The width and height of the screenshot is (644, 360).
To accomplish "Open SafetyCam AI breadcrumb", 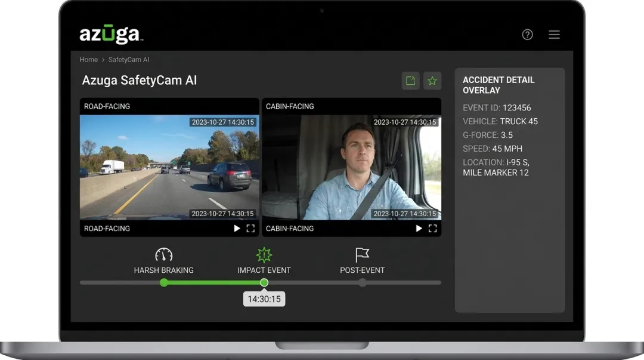I will 129,60.
